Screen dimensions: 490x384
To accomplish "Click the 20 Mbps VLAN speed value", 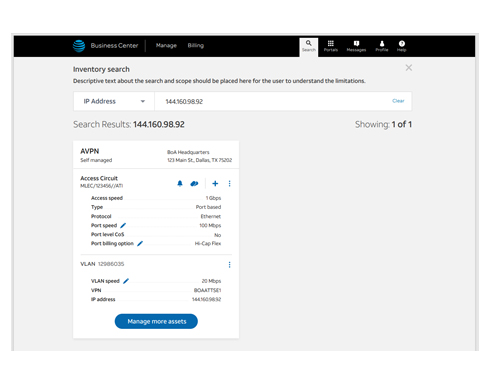I will tap(211, 281).
